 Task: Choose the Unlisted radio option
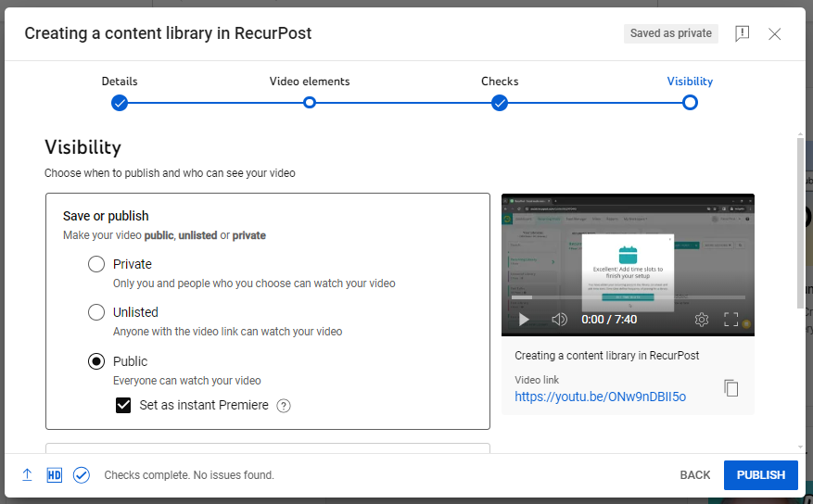96,312
